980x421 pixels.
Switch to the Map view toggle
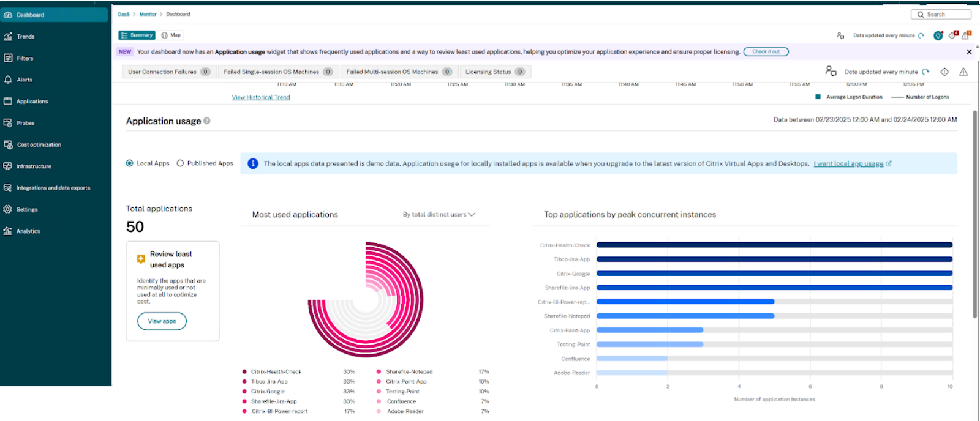click(x=171, y=35)
